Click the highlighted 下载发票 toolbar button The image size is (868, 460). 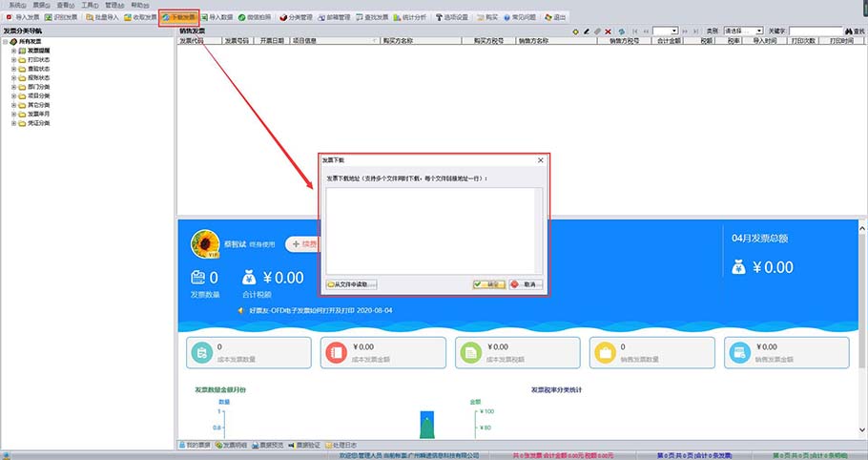(x=178, y=18)
